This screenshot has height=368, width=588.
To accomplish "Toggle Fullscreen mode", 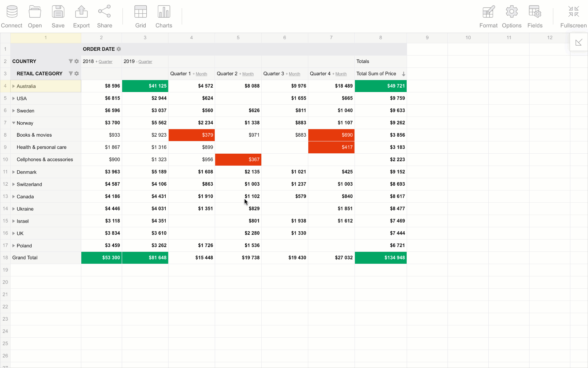I will 573,12.
